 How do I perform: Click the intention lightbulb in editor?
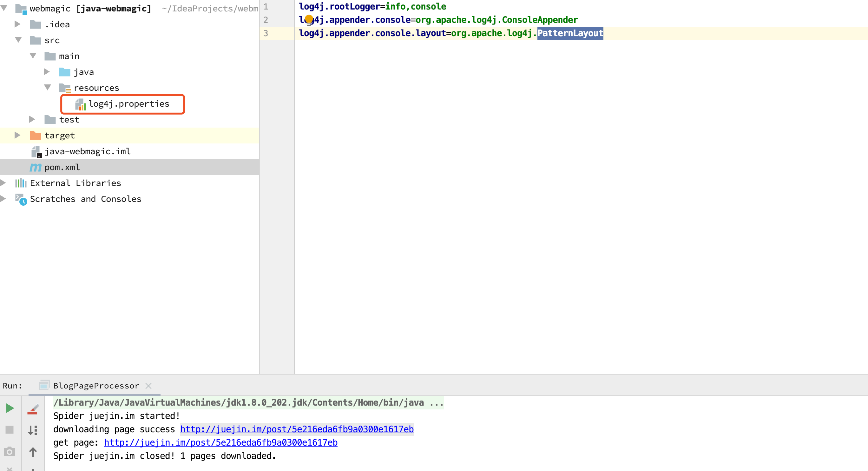coord(309,20)
